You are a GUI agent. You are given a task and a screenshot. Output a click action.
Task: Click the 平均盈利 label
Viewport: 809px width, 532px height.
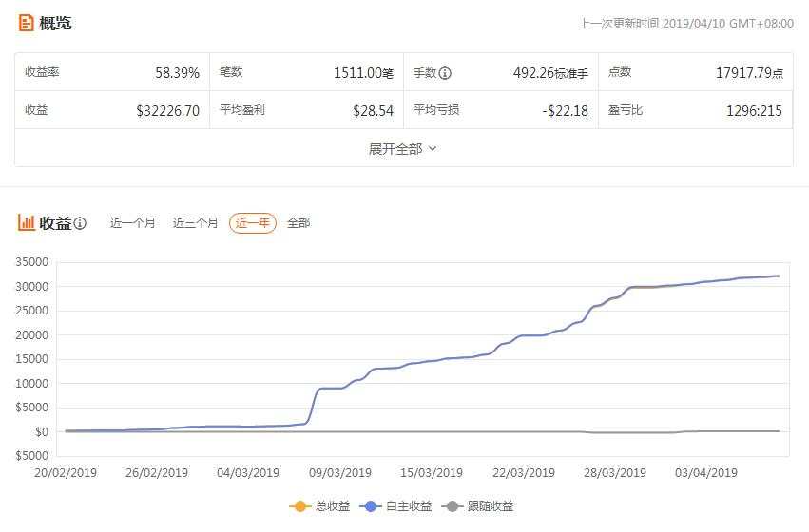[x=242, y=110]
